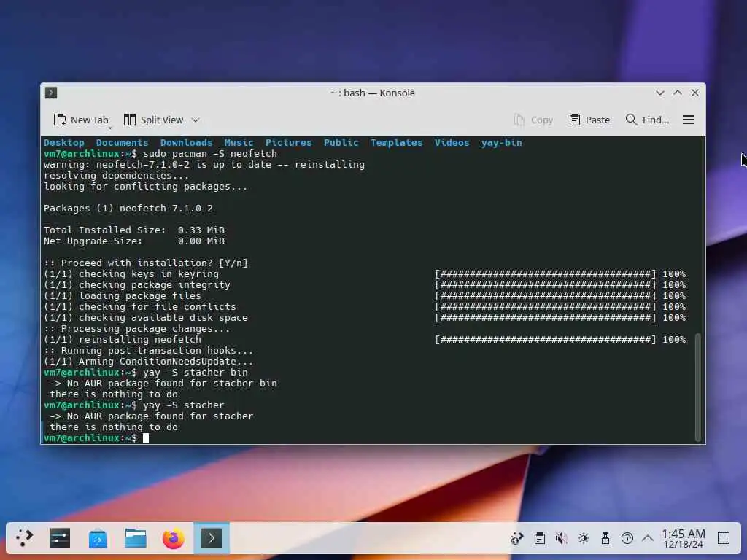The image size is (747, 560).
Task: Click 'Packages (1) neofetch-7.1.0-2' line
Action: [128, 208]
